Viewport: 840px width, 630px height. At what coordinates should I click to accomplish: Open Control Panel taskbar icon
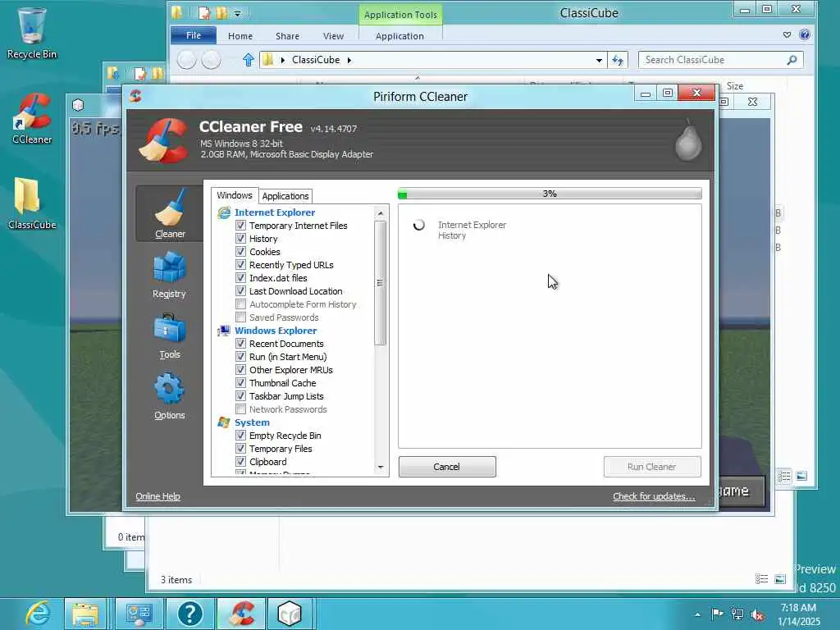pos(139,614)
